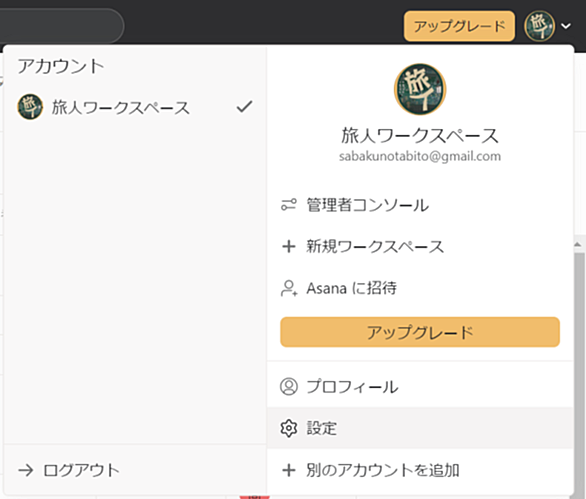This screenshot has height=499, width=586.
Task: Select the プロフィール person icon
Action: click(289, 386)
